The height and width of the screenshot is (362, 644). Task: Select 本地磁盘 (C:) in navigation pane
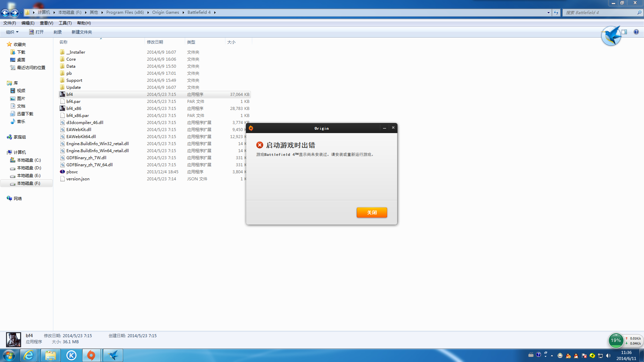(29, 160)
